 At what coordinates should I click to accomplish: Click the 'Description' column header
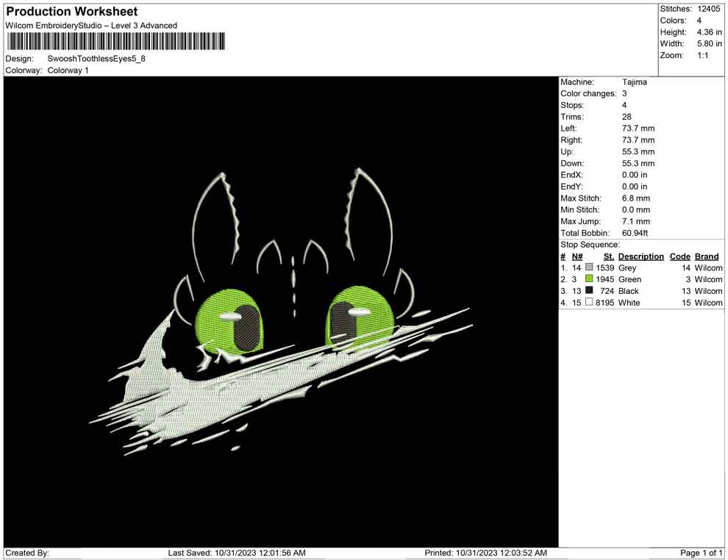tap(640, 256)
